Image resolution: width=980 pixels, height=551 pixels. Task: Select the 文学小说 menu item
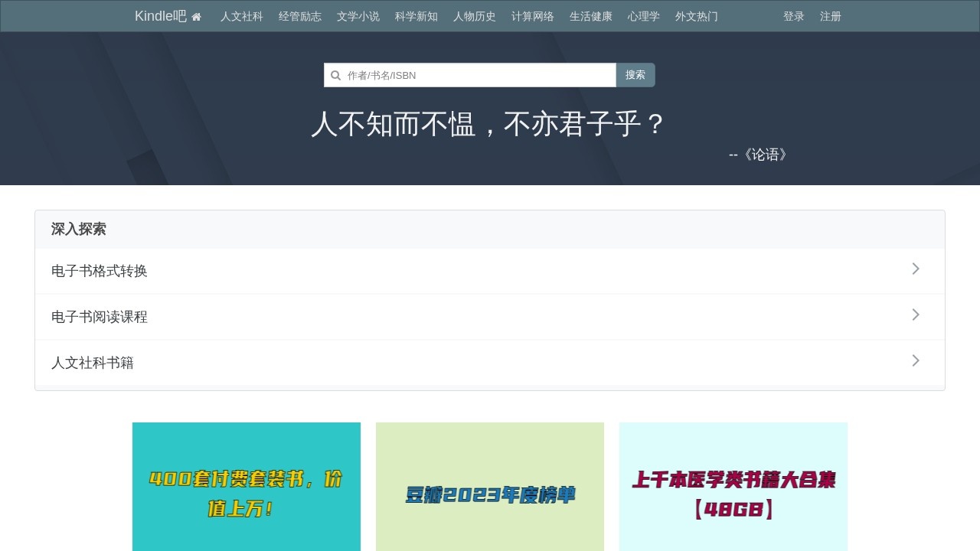point(358,16)
